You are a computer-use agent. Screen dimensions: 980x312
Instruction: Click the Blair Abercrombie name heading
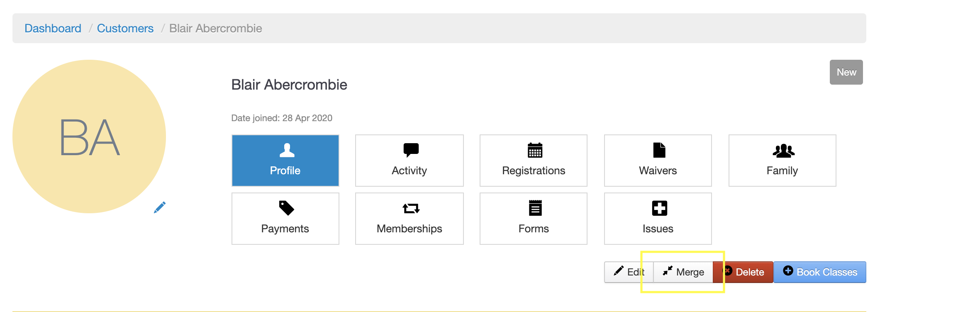coord(289,85)
